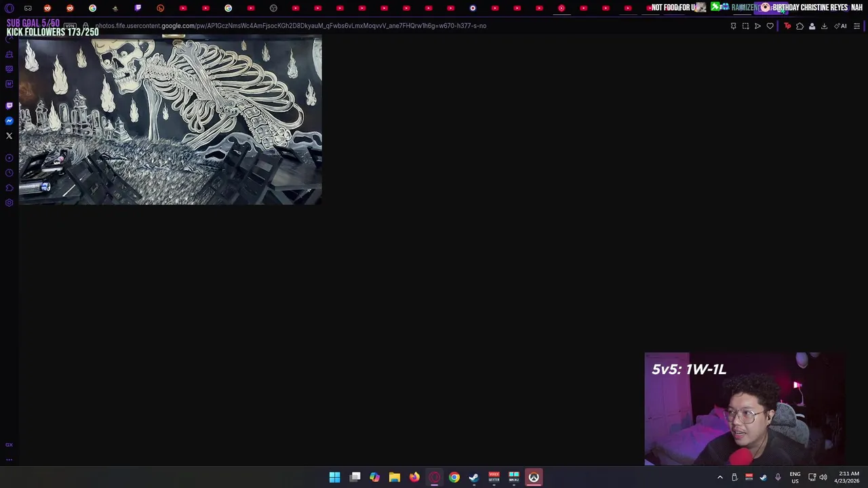Open the AI assistant button

click(x=841, y=26)
